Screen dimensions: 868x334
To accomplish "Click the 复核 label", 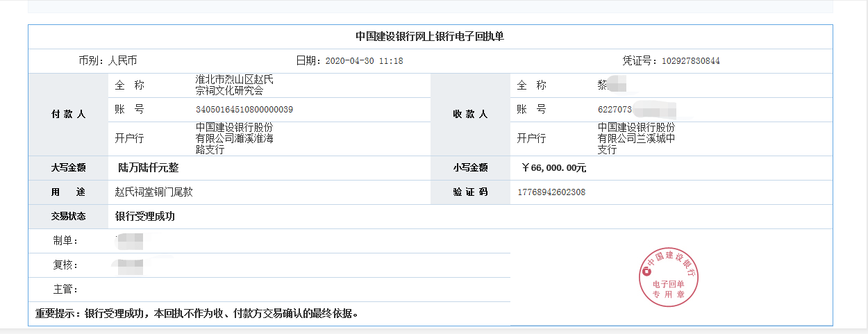I will click(x=65, y=265).
